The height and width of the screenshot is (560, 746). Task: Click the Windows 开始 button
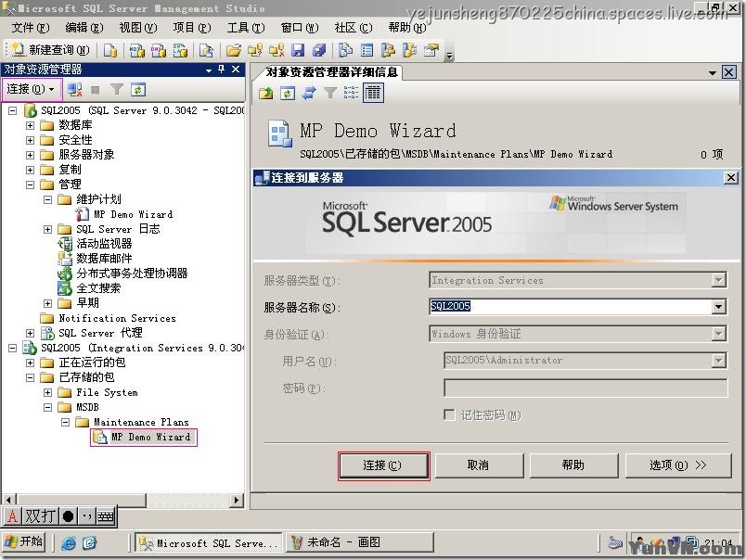24,542
